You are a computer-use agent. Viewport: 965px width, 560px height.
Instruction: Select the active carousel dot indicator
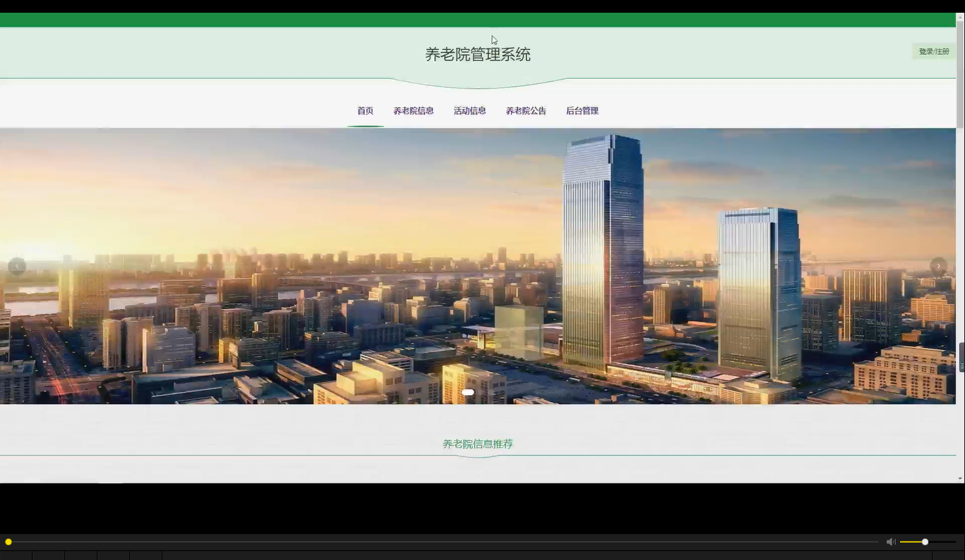(x=468, y=392)
